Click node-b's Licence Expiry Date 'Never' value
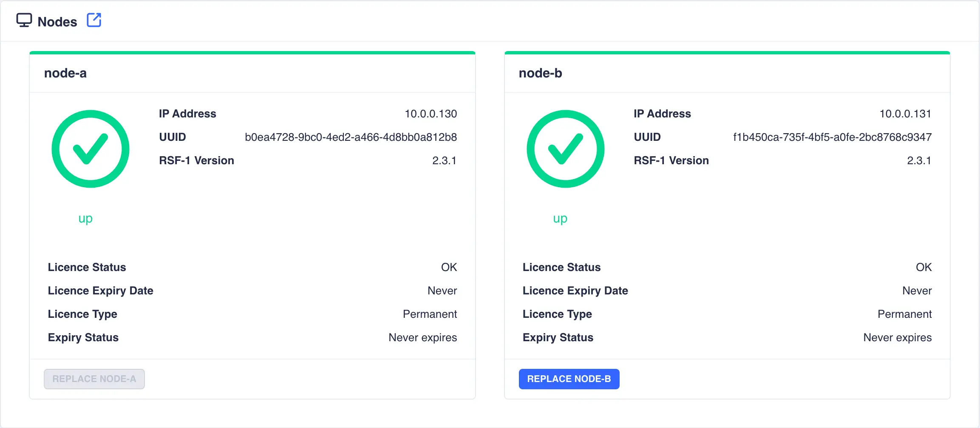 917,290
